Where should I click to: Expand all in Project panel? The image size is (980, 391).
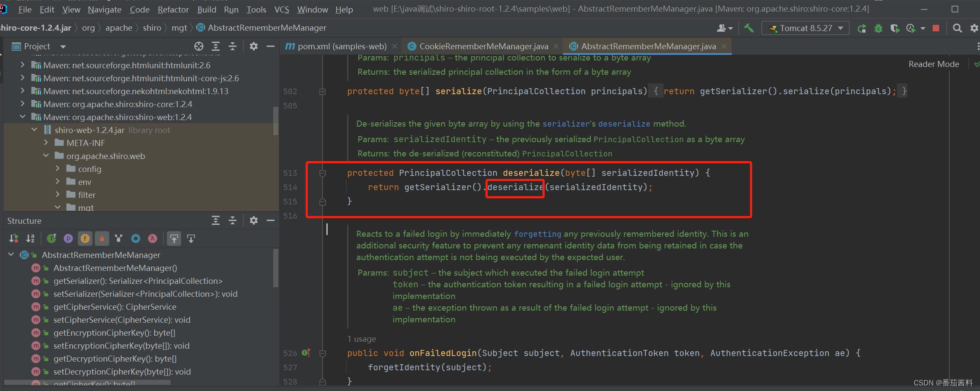[x=216, y=46]
